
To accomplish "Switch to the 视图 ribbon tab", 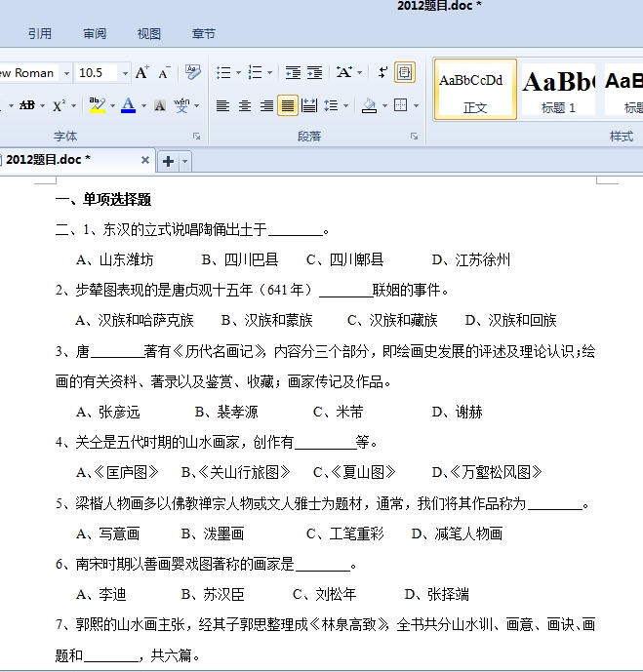I will coord(149,34).
